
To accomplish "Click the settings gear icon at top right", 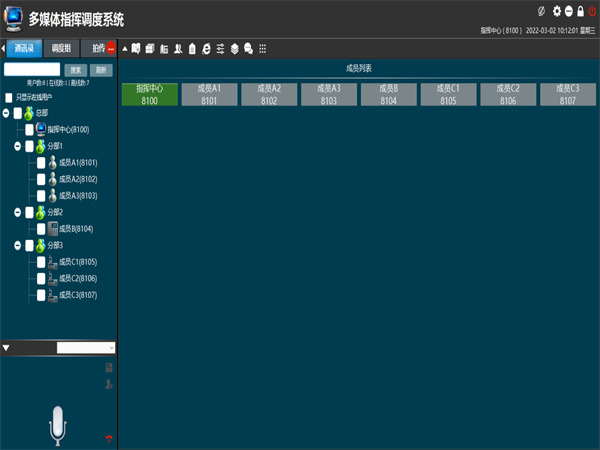I will click(x=557, y=11).
